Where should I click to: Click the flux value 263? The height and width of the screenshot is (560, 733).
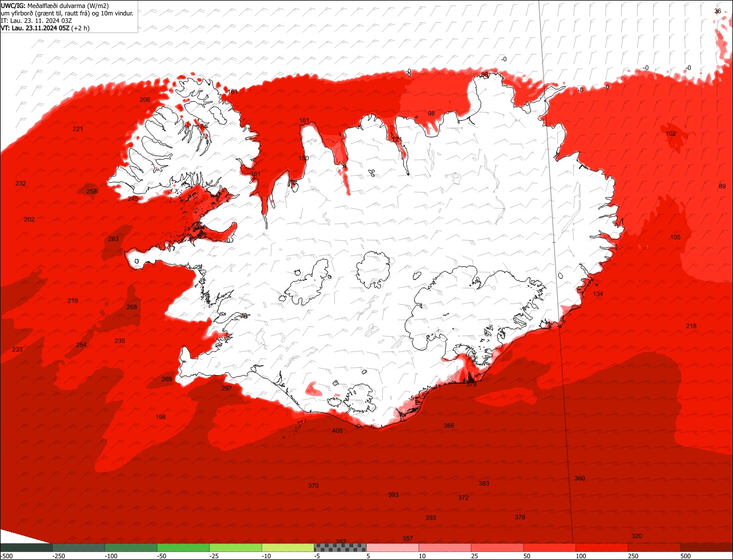[x=113, y=239]
